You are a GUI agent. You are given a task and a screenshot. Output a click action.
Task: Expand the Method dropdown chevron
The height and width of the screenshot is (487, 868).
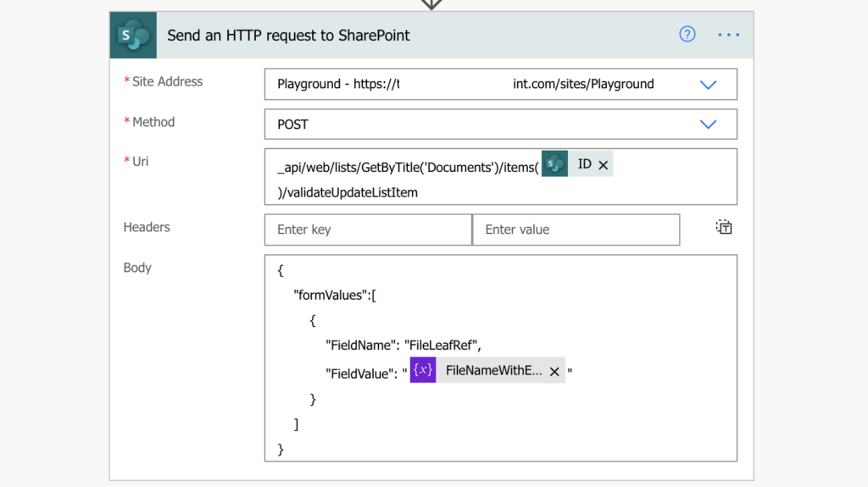point(708,125)
